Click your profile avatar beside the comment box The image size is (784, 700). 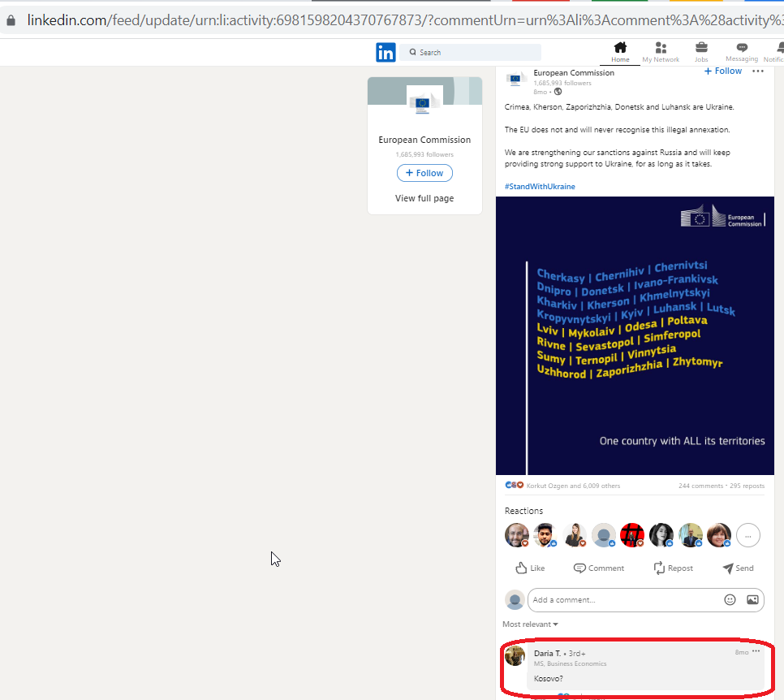coord(515,600)
